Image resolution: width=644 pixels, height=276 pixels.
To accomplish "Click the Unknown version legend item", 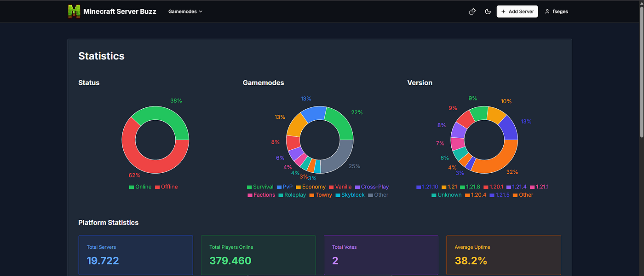I will (447, 195).
